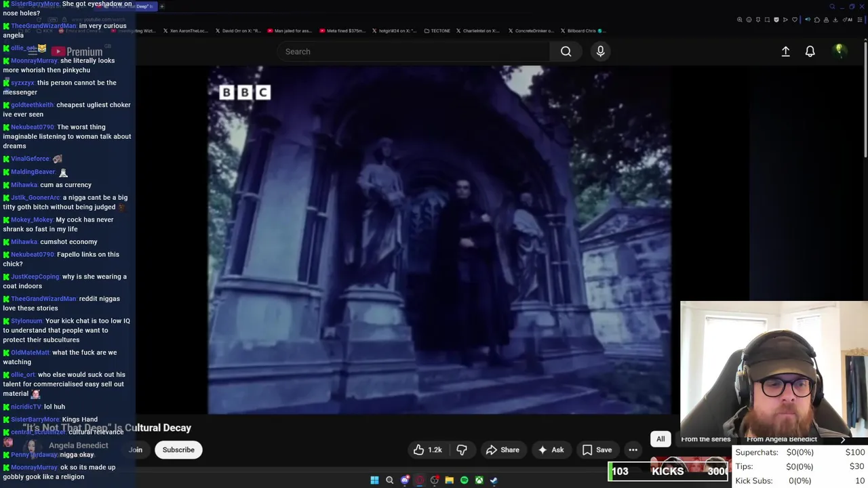Image resolution: width=868 pixels, height=488 pixels.
Task: Open Opera GX browser in taskbar
Action: tap(420, 480)
